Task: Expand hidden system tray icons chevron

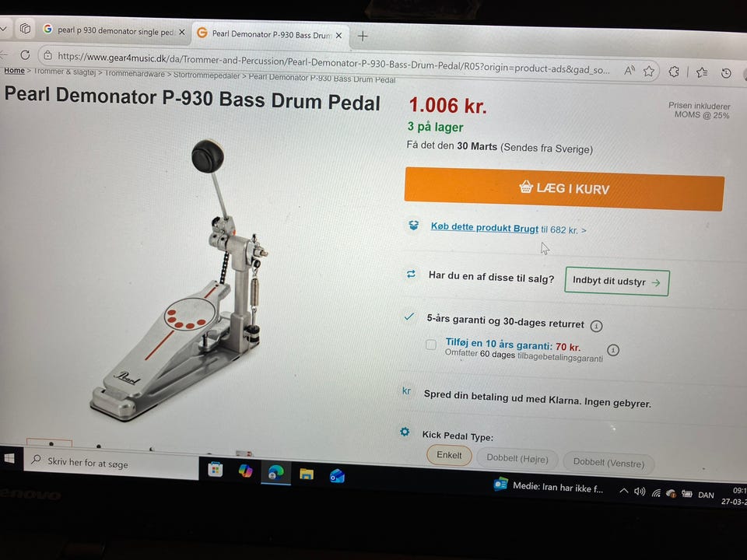Action: [x=623, y=491]
